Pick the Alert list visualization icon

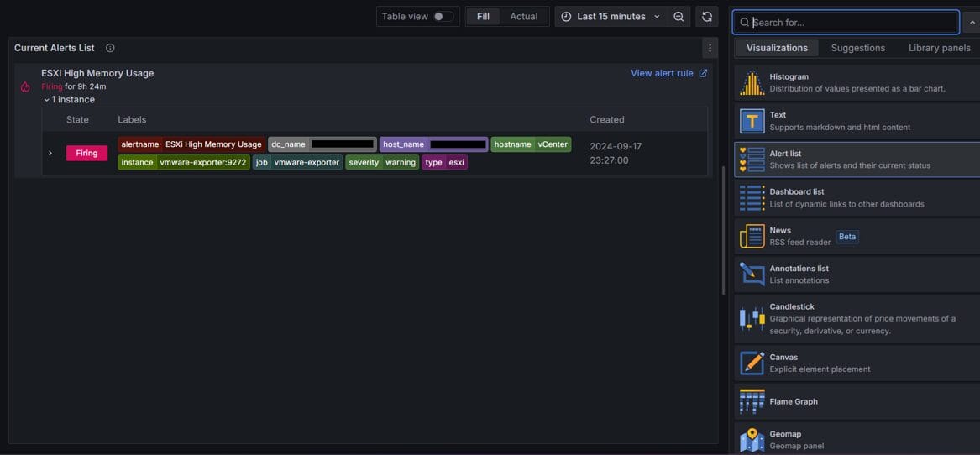[x=752, y=160]
